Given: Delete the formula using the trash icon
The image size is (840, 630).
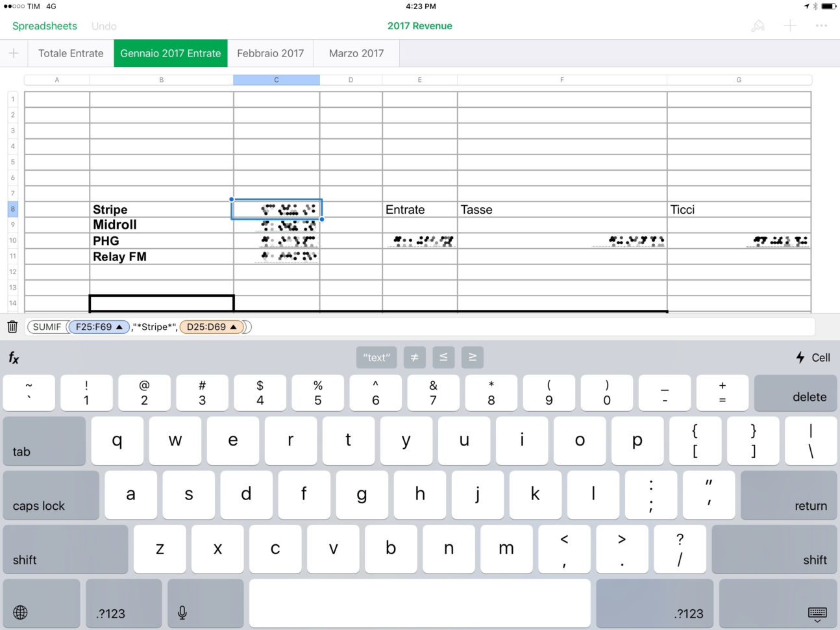Looking at the screenshot, I should click(12, 327).
